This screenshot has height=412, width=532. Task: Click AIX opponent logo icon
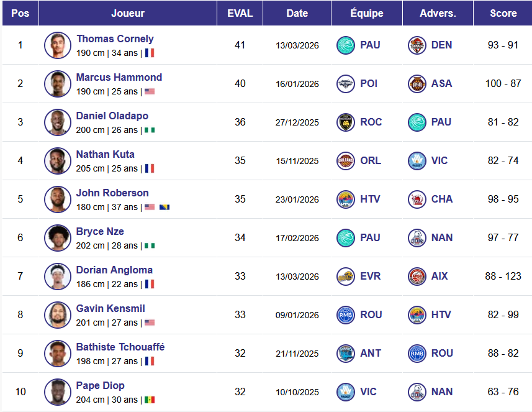(417, 277)
